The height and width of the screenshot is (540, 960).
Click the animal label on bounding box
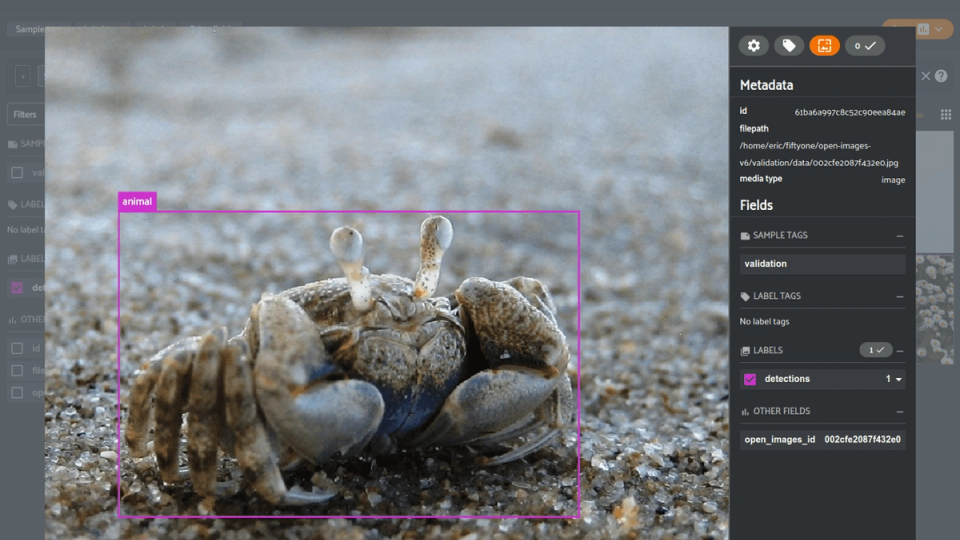137,201
